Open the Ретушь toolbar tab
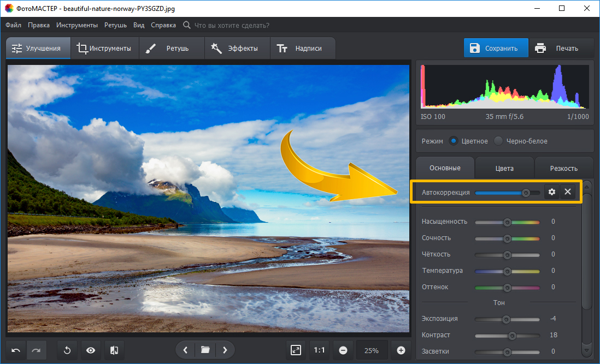 click(x=172, y=48)
